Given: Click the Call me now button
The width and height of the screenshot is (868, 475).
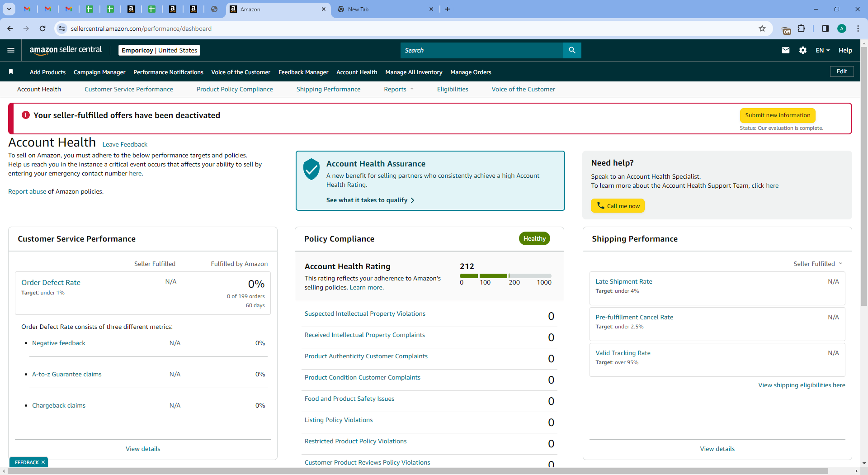Looking at the screenshot, I should [x=618, y=206].
